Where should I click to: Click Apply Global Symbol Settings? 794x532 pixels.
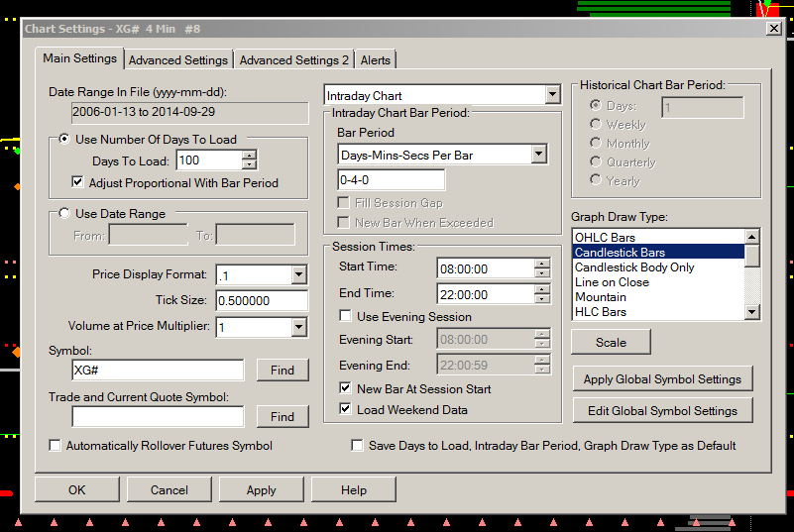662,379
